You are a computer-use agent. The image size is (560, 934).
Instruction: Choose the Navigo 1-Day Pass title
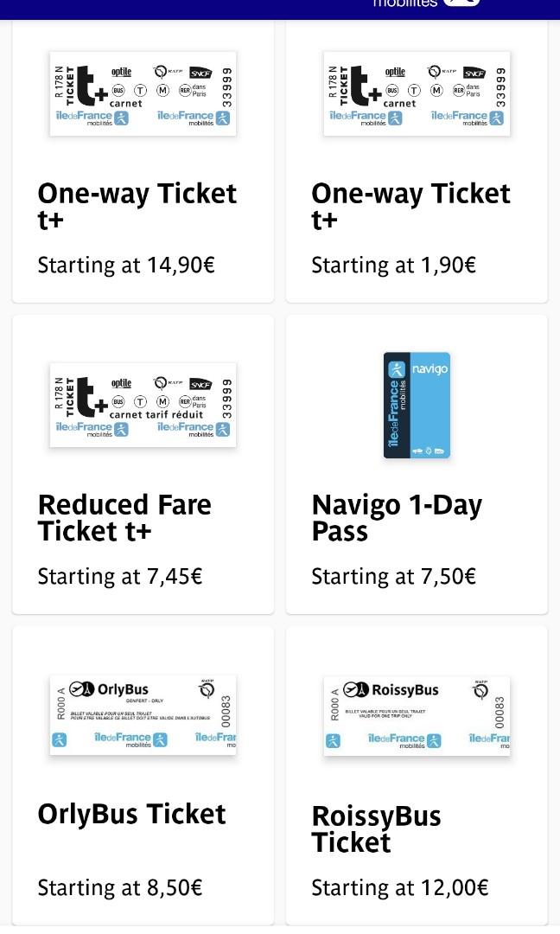[x=397, y=517]
